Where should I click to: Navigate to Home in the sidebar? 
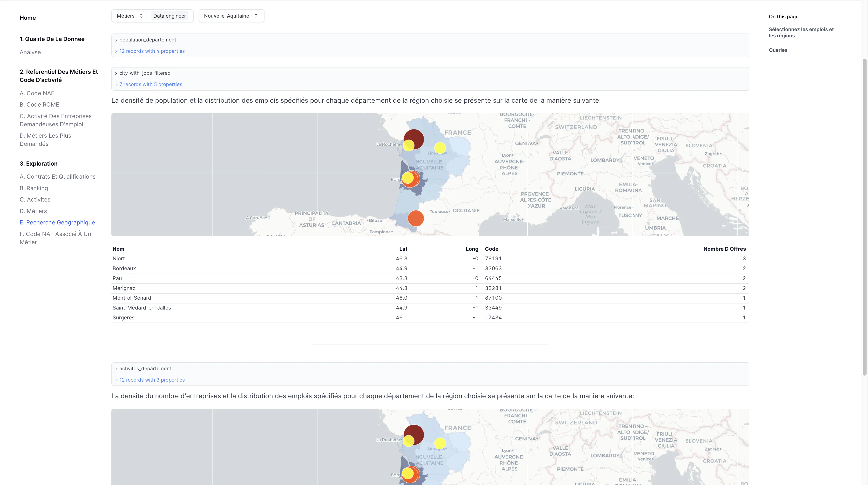click(x=28, y=18)
